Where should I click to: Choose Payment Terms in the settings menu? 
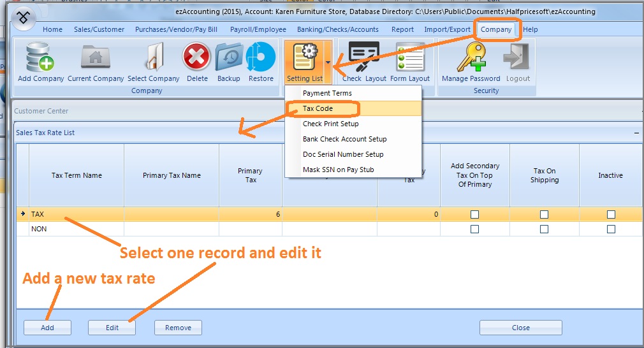click(x=327, y=93)
